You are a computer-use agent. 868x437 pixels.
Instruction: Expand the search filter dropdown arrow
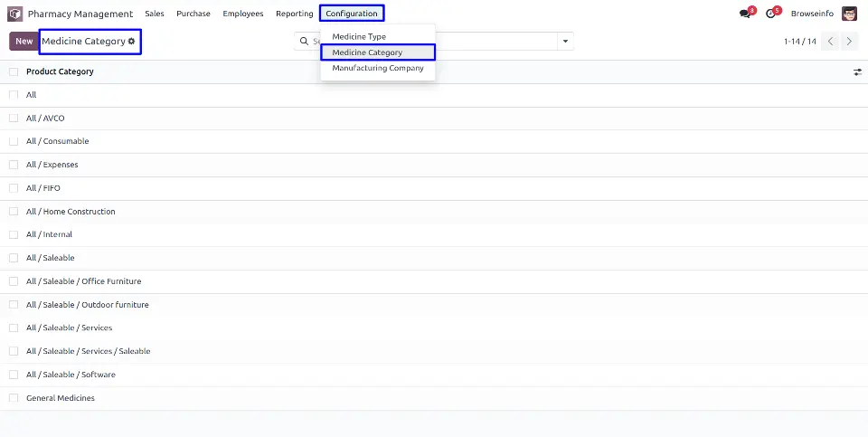pyautogui.click(x=565, y=42)
